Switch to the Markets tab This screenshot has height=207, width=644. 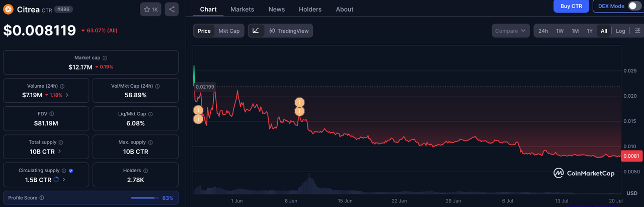pyautogui.click(x=242, y=9)
